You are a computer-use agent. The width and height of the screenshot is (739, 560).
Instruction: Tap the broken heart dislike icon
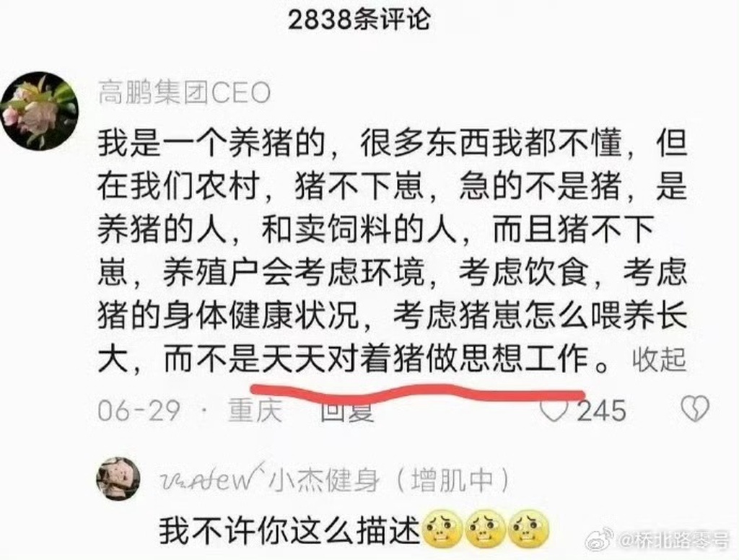coord(695,408)
